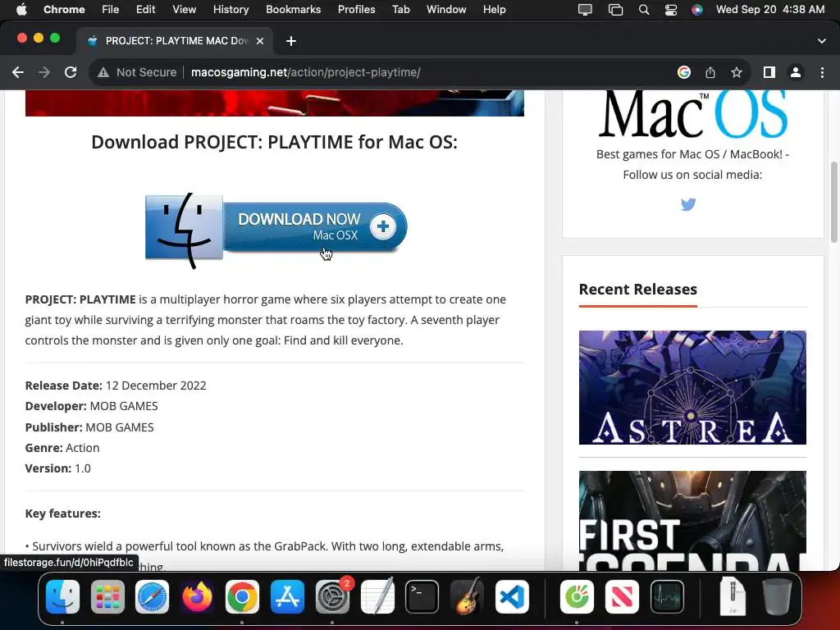
Task: Open the File menu
Action: [x=111, y=10]
